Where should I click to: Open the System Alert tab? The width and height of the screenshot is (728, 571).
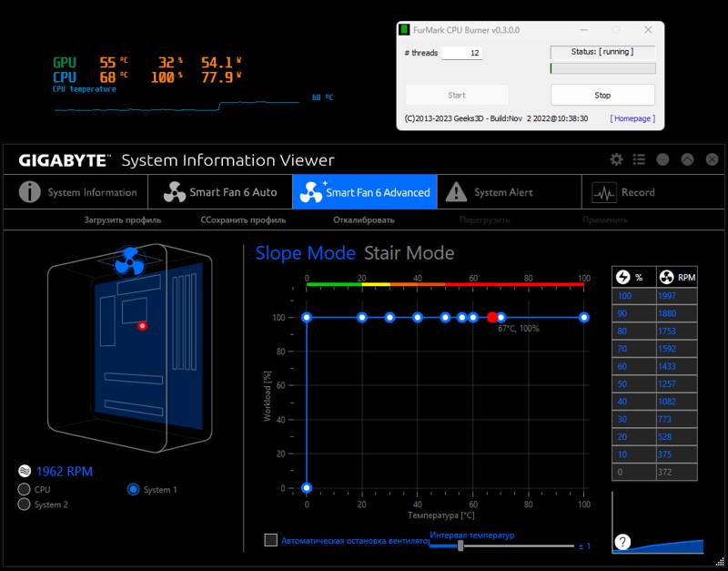coord(489,192)
